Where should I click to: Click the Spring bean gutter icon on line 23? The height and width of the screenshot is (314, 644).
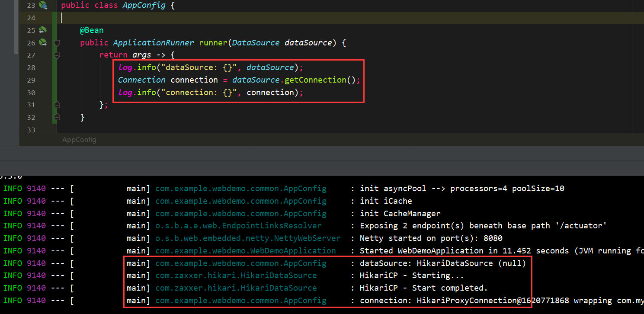[43, 5]
